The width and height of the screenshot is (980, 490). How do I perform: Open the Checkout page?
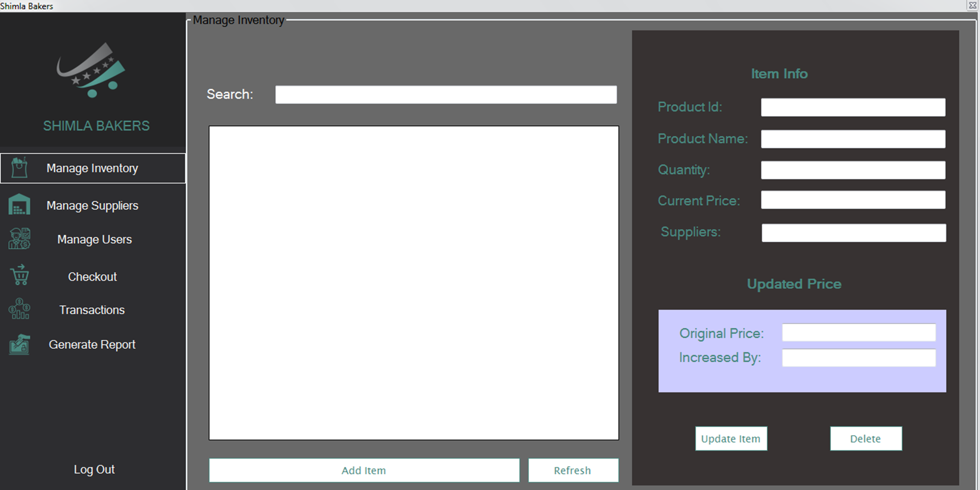93,276
